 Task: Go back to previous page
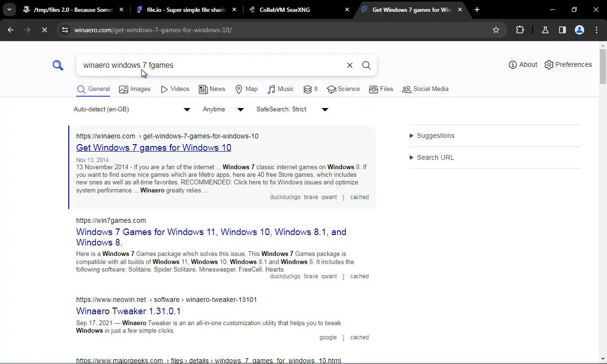10,30
